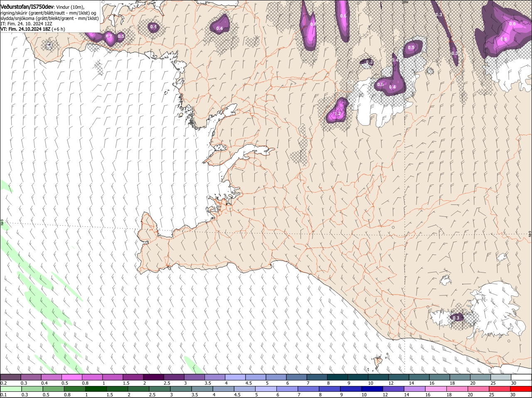
Task: Pick the bright pink swatch between 0.5 and 0.8, upper row
Action: click(x=72, y=377)
